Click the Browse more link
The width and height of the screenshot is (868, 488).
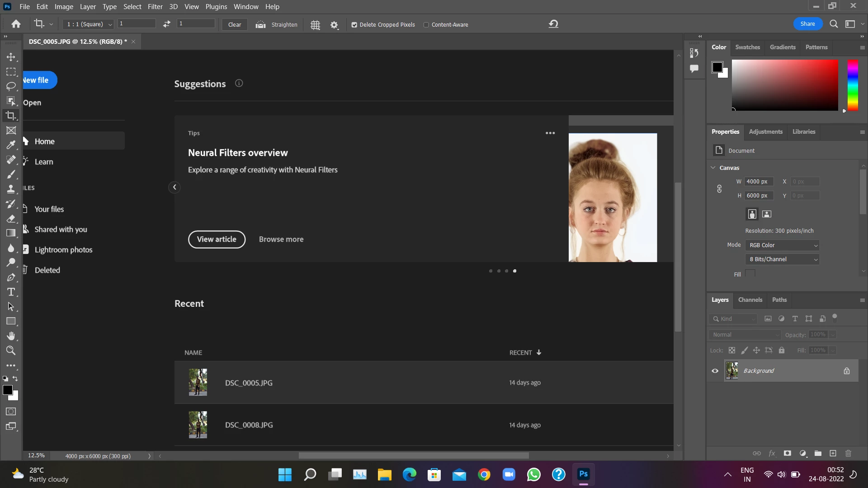[x=281, y=239]
